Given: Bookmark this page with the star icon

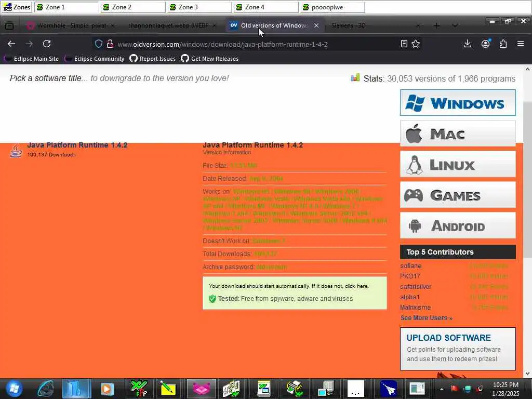Looking at the screenshot, I should point(416,44).
